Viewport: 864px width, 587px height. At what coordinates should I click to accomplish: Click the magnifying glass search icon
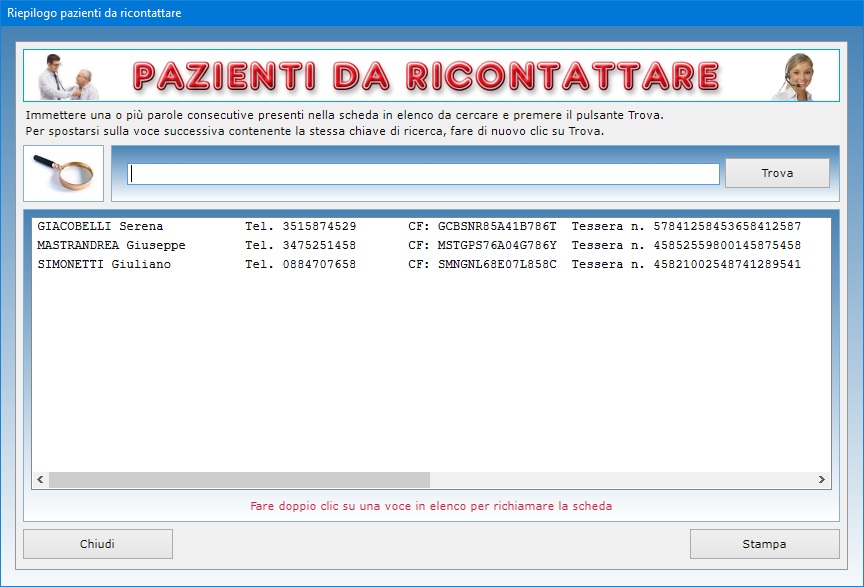[63, 173]
